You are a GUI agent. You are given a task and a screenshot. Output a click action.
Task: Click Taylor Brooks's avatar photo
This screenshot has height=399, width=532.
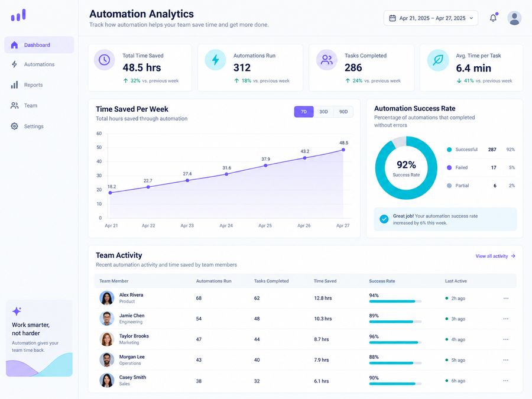[106, 339]
